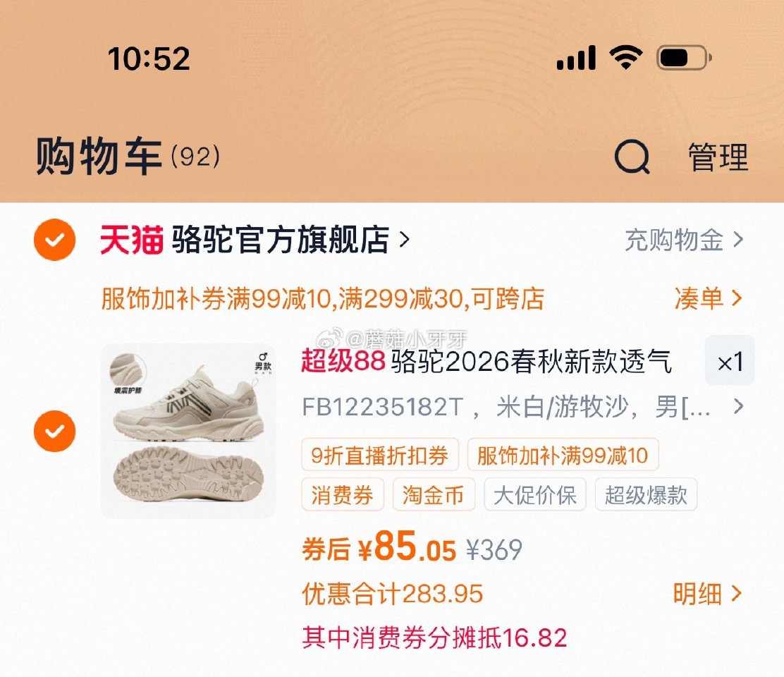Screen dimensions: 784x677
Task: Tap the 超级爆款 badge
Action: click(x=646, y=494)
